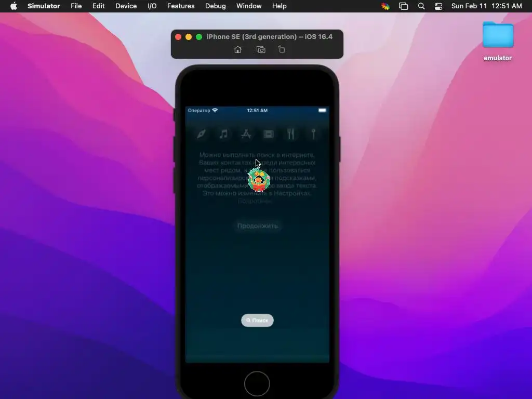The width and height of the screenshot is (532, 399).
Task: Click the green zoom window button
Action: point(199,37)
